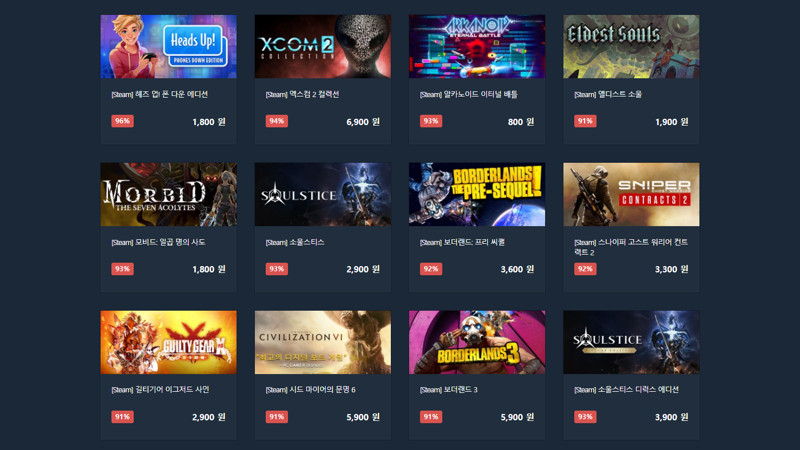Open the Guilty Gear Xrd game image
The width and height of the screenshot is (800, 450).
coord(168,342)
